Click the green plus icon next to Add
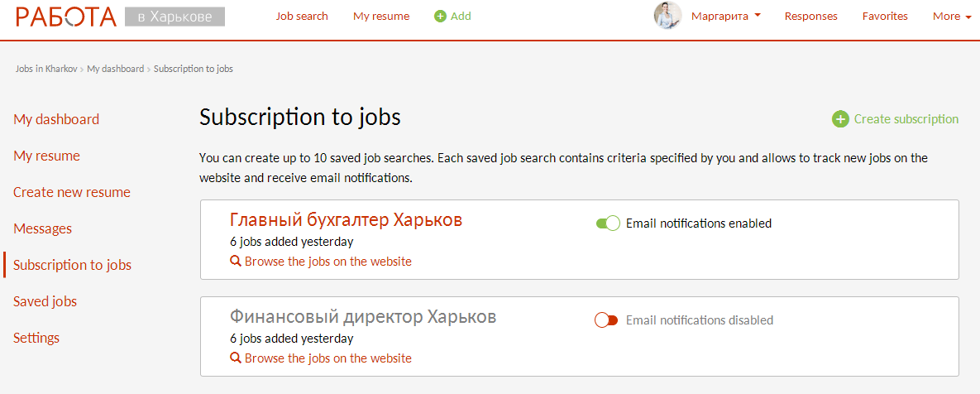The height and width of the screenshot is (394, 980). pos(440,17)
